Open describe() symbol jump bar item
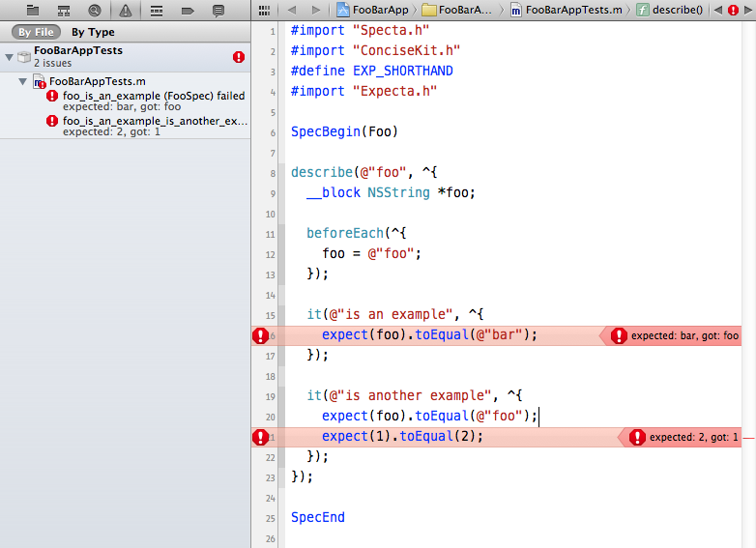756x548 pixels. [x=670, y=10]
